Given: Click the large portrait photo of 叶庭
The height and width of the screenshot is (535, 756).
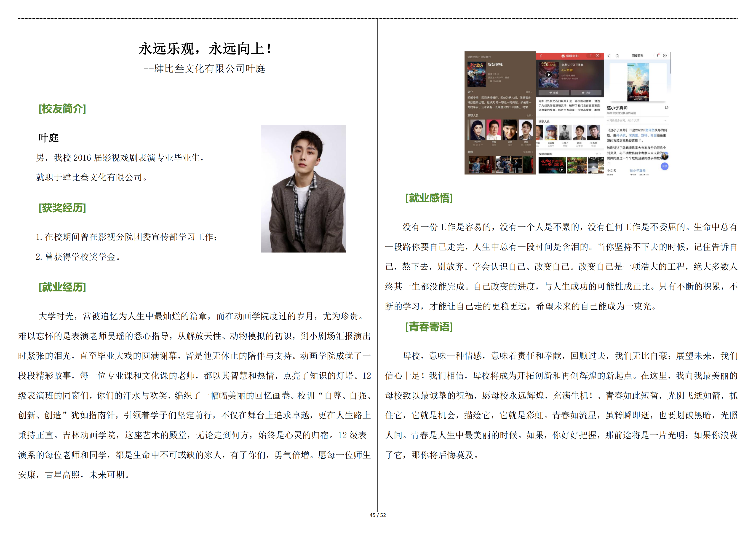Looking at the screenshot, I should pyautogui.click(x=303, y=188).
